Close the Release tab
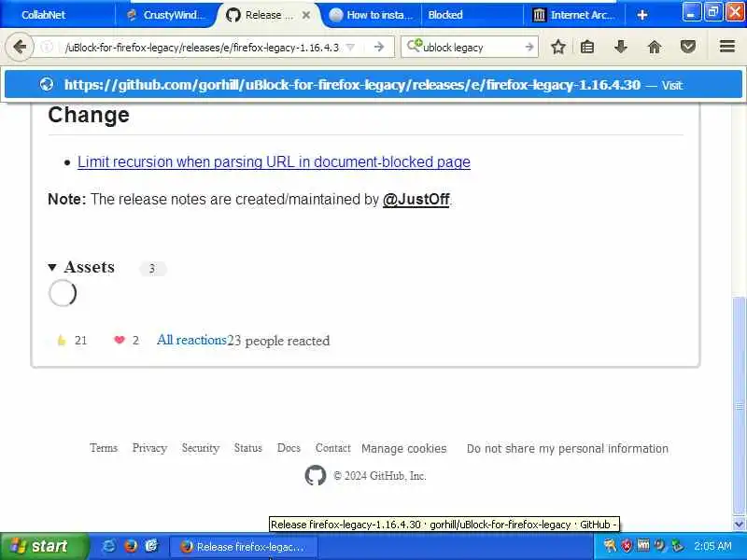 tap(306, 15)
